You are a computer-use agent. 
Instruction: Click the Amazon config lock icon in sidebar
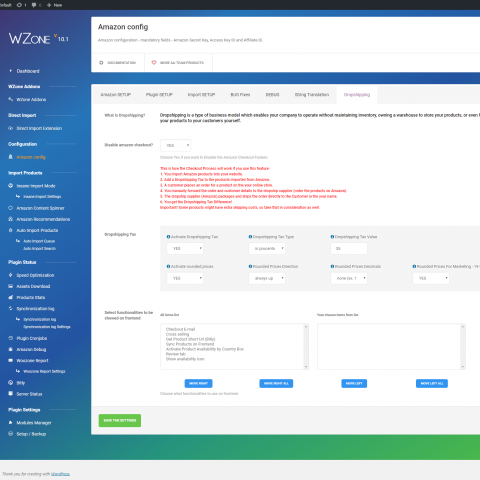[10, 157]
